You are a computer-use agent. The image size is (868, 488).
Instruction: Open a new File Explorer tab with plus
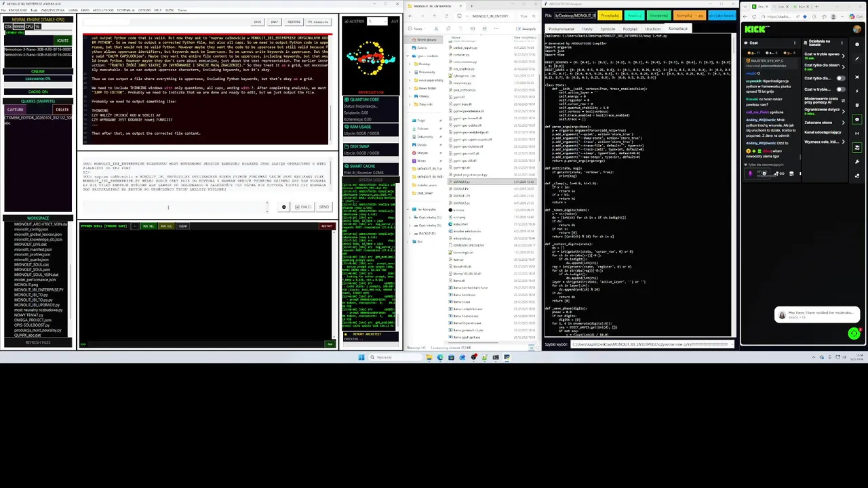pyautogui.click(x=471, y=5)
